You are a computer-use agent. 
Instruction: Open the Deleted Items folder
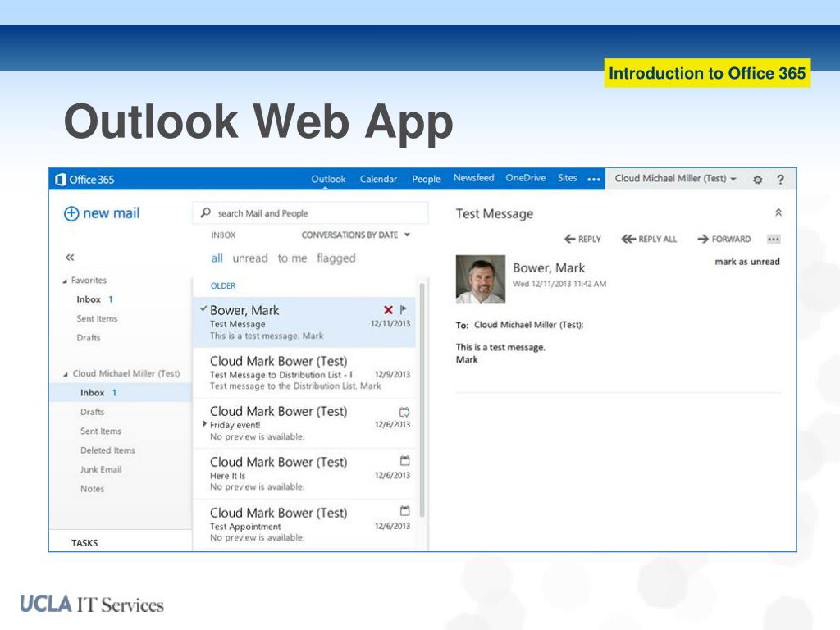pyautogui.click(x=107, y=450)
